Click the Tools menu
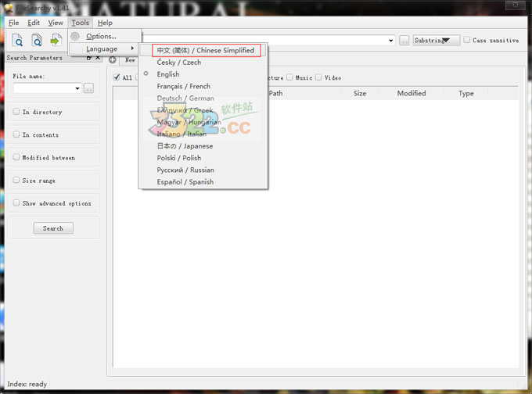The image size is (532, 394). pos(80,23)
